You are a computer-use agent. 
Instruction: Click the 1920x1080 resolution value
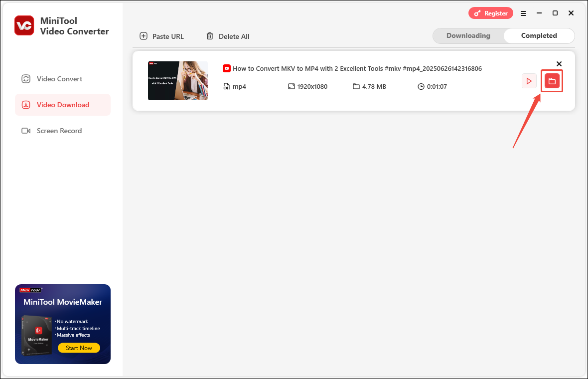[x=312, y=87]
